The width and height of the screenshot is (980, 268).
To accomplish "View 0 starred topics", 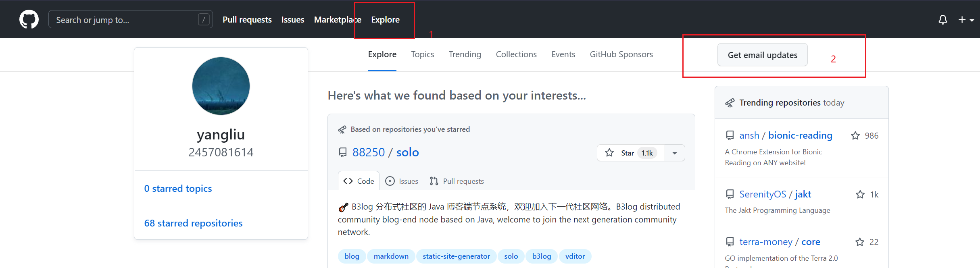I will coord(178,188).
